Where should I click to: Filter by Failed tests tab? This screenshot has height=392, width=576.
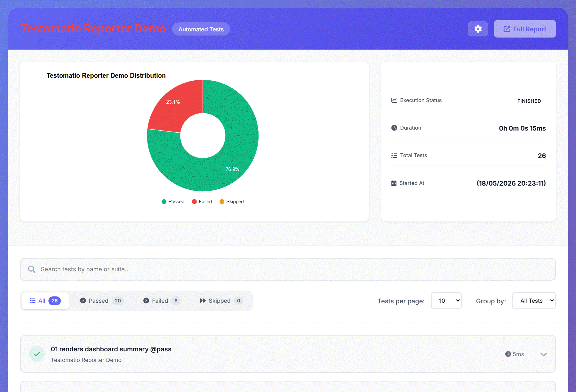click(x=162, y=301)
